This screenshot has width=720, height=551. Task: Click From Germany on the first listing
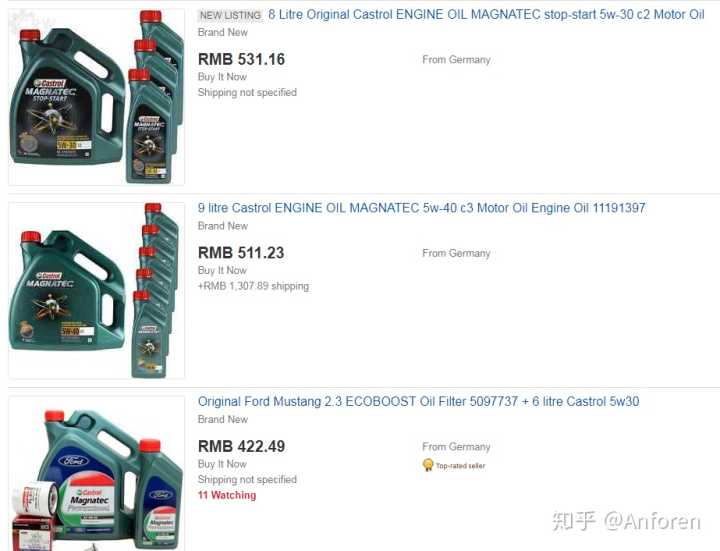pos(456,60)
